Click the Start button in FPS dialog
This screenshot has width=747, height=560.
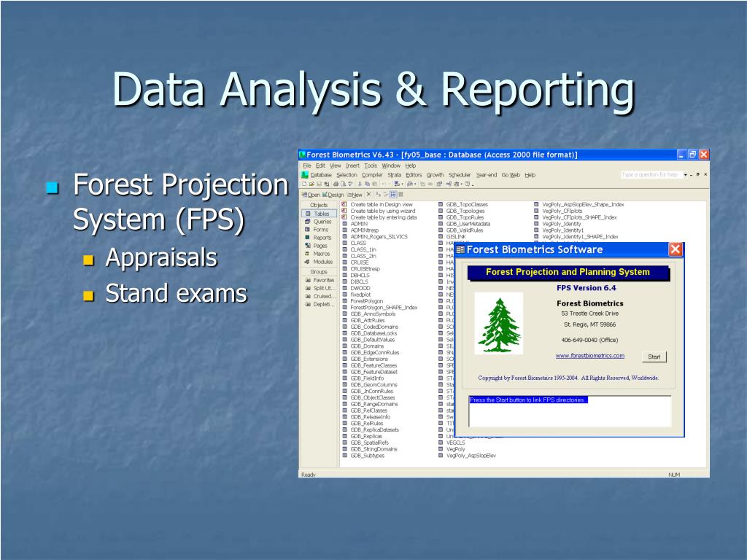(654, 357)
